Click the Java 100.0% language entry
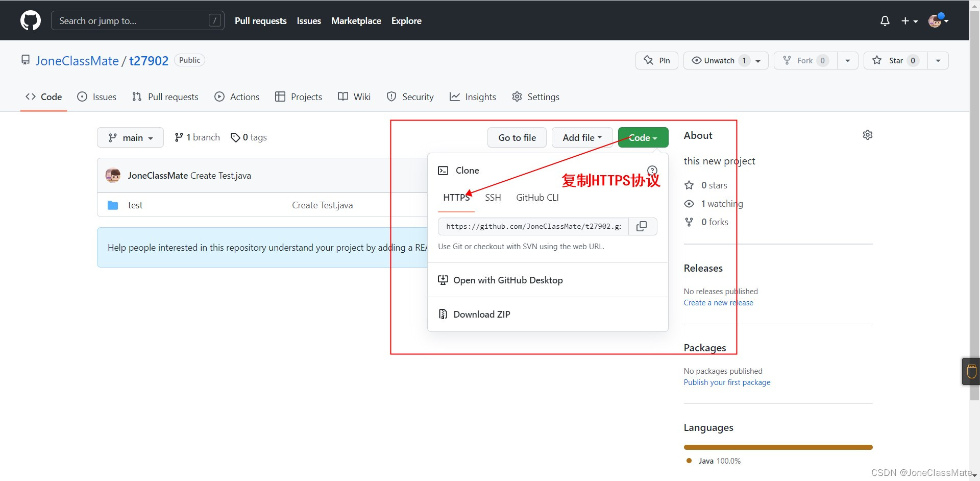This screenshot has width=980, height=481. (714, 461)
